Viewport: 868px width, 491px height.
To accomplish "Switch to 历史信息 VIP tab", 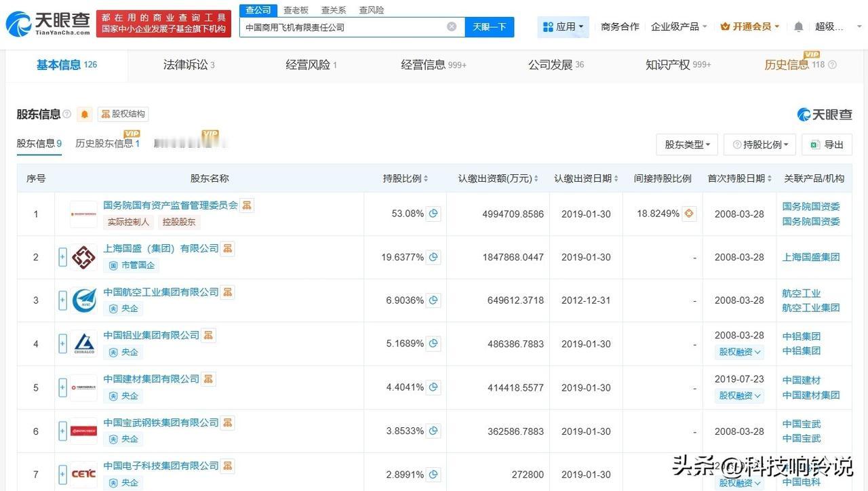I will pos(800,65).
